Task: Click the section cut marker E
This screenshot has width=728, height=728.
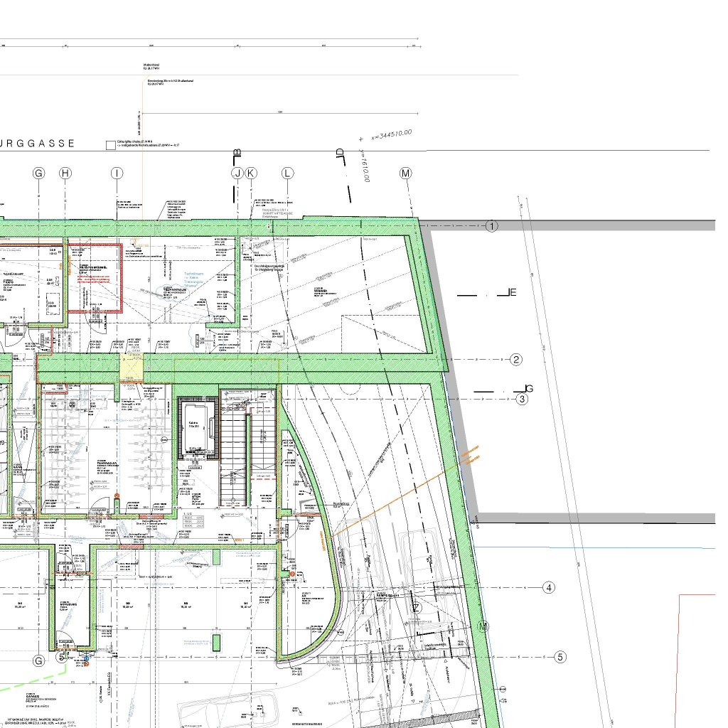Action: click(x=510, y=293)
